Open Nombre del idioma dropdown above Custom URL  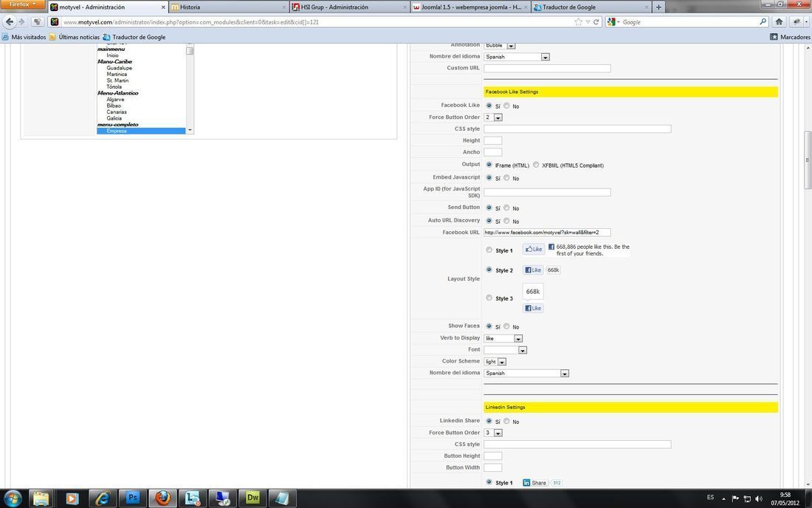[516, 57]
